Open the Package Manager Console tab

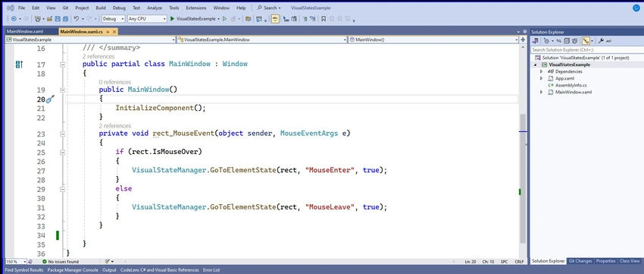pyautogui.click(x=73, y=270)
